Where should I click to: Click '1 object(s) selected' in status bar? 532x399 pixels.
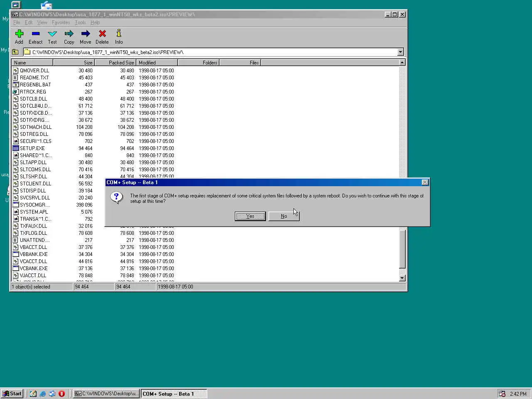[x=31, y=287]
